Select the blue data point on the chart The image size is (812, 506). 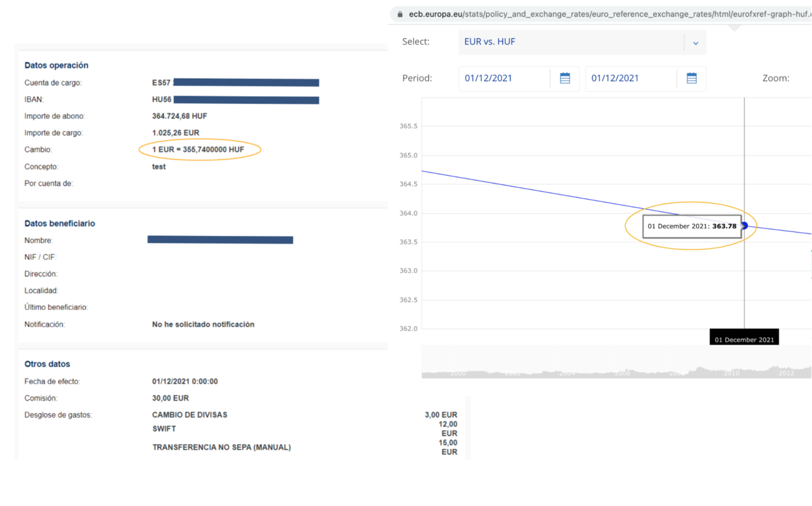pyautogui.click(x=744, y=226)
